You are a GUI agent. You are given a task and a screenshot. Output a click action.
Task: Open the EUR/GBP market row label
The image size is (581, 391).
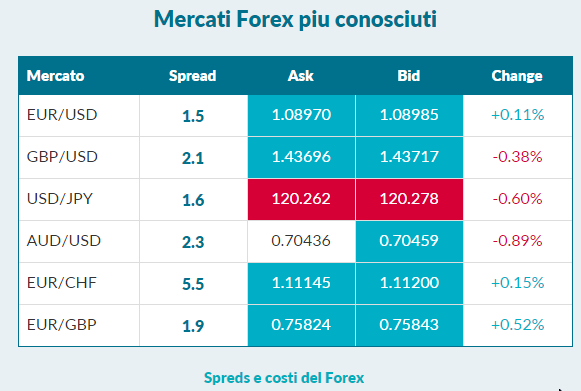click(62, 325)
